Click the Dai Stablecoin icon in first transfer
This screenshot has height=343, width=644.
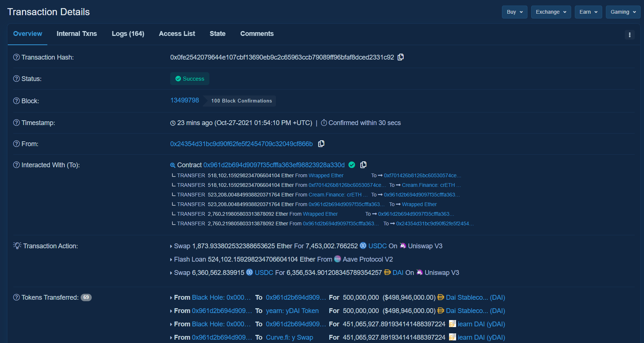(x=441, y=297)
